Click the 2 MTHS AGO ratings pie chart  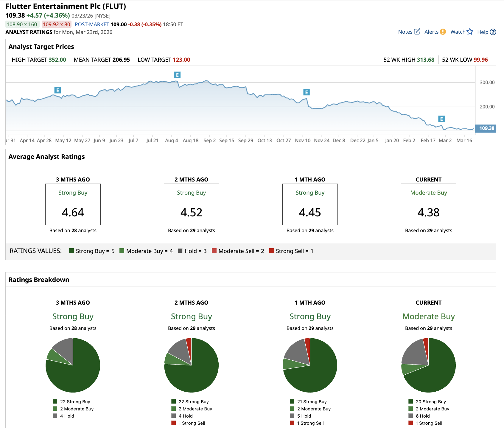[191, 365]
